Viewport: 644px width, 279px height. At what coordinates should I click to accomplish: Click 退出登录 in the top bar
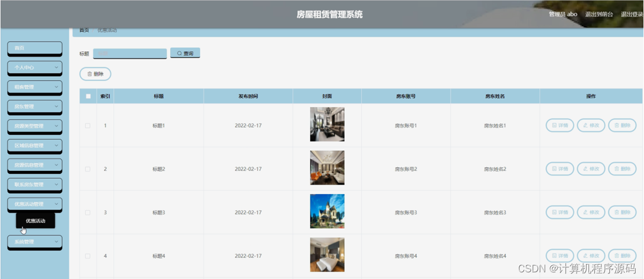(x=632, y=14)
